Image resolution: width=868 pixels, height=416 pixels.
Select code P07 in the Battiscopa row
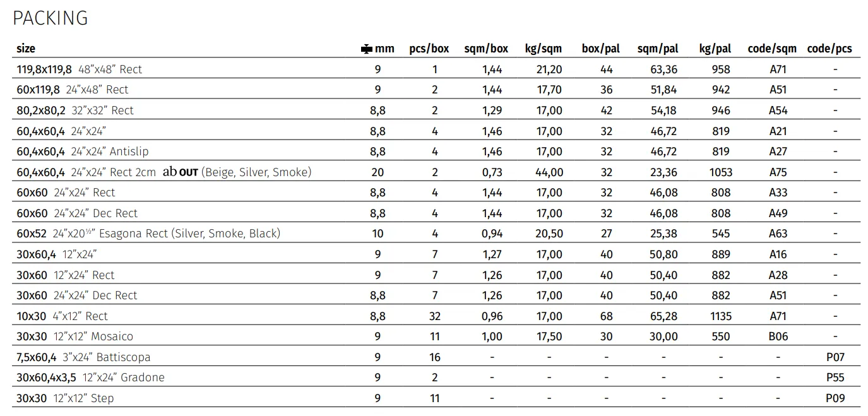click(835, 357)
